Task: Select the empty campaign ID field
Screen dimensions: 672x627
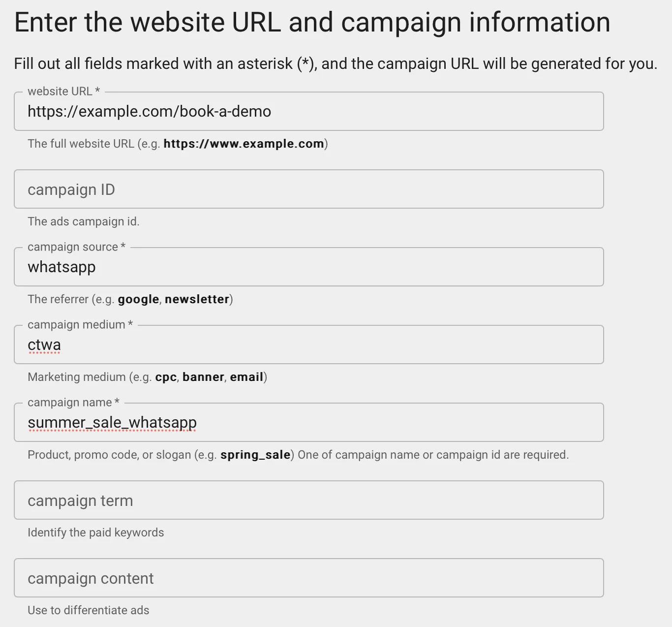Action: (x=309, y=189)
